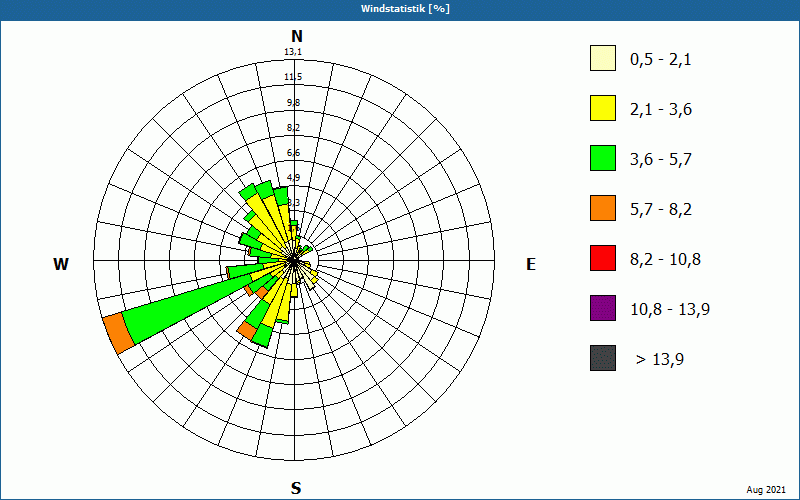Click the 4,9 radial axis value
The height and width of the screenshot is (500, 800).
[x=293, y=178]
